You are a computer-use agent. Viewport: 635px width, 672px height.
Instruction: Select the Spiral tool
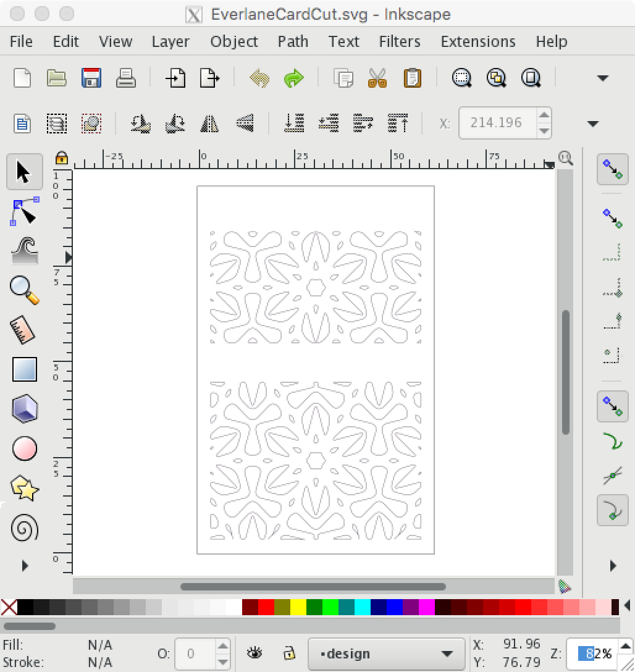point(25,527)
